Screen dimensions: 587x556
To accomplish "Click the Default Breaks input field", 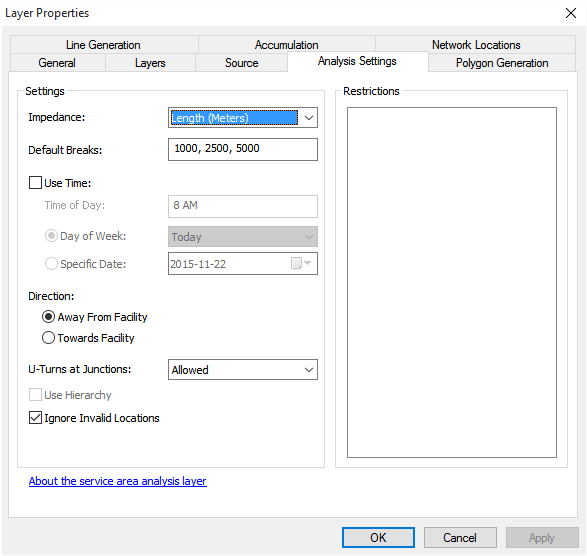I will (x=243, y=149).
